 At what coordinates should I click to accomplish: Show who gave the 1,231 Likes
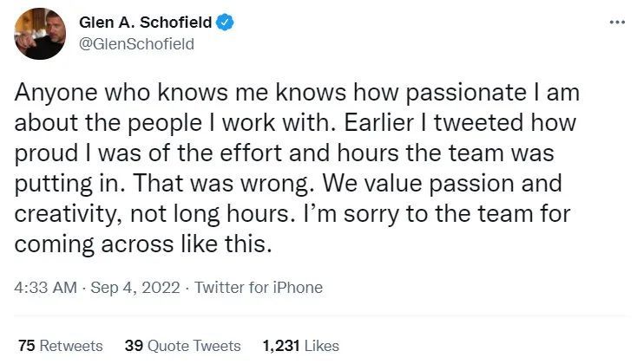coord(300,345)
